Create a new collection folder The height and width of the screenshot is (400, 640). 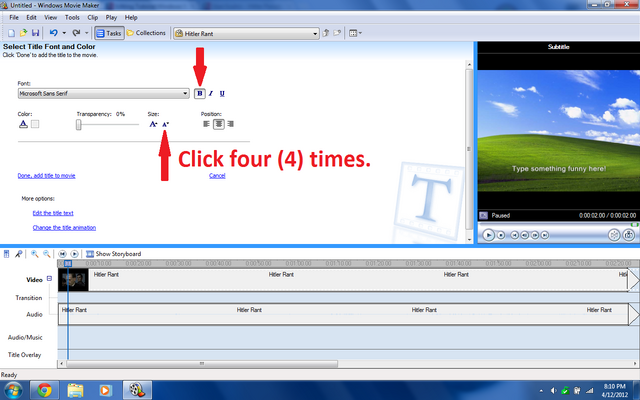337,33
